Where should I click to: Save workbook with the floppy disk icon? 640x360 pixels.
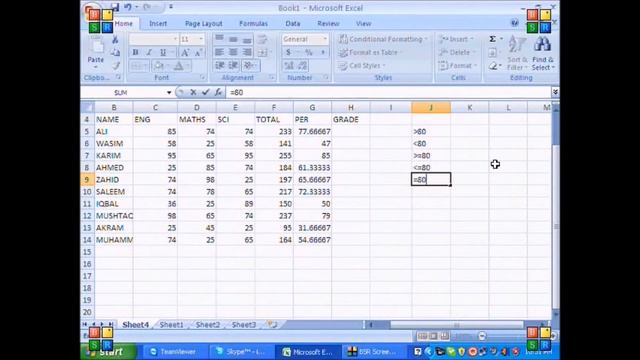click(115, 7)
